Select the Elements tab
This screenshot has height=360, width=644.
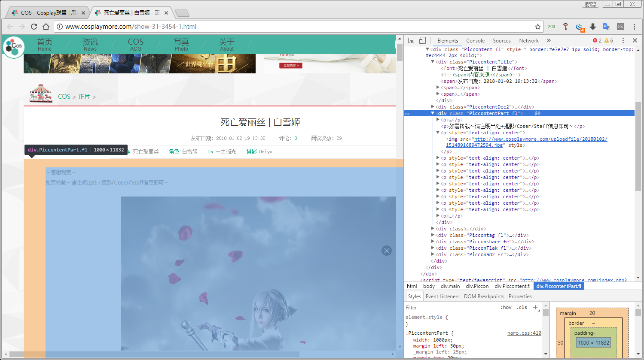(x=448, y=41)
